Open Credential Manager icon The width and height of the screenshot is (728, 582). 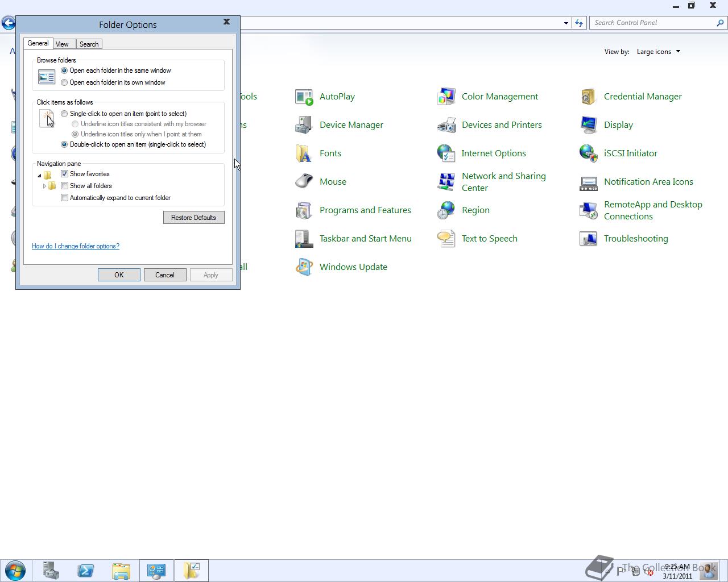[589, 97]
